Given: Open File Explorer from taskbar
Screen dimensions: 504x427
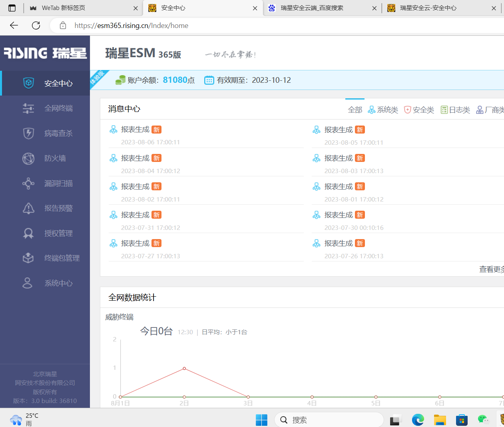Looking at the screenshot, I should pos(440,420).
